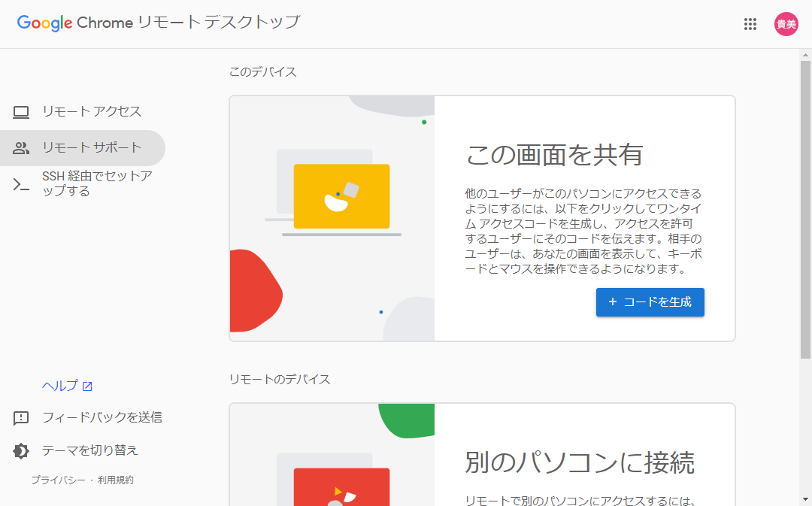Choose フィードバックを送信 in the sidebar

tap(101, 417)
